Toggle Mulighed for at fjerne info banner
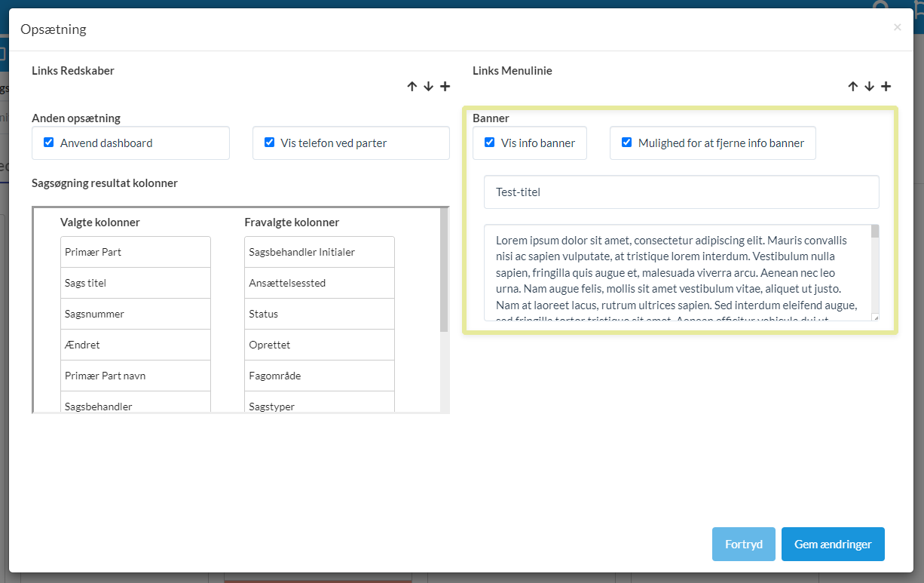Image resolution: width=924 pixels, height=583 pixels. coord(626,143)
